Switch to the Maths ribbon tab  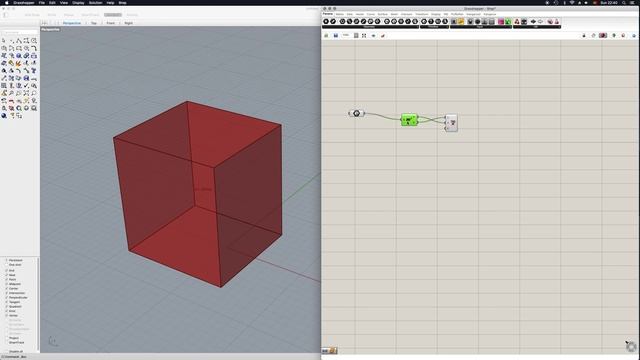[340, 14]
